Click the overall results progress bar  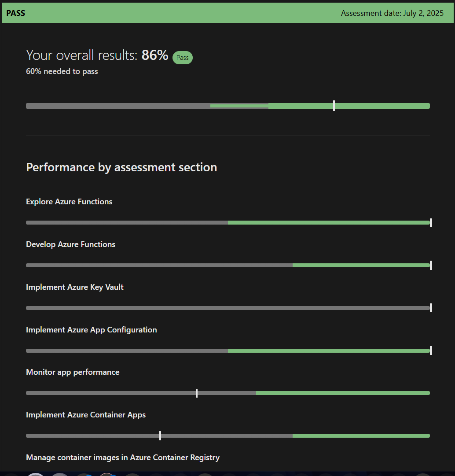coord(228,106)
